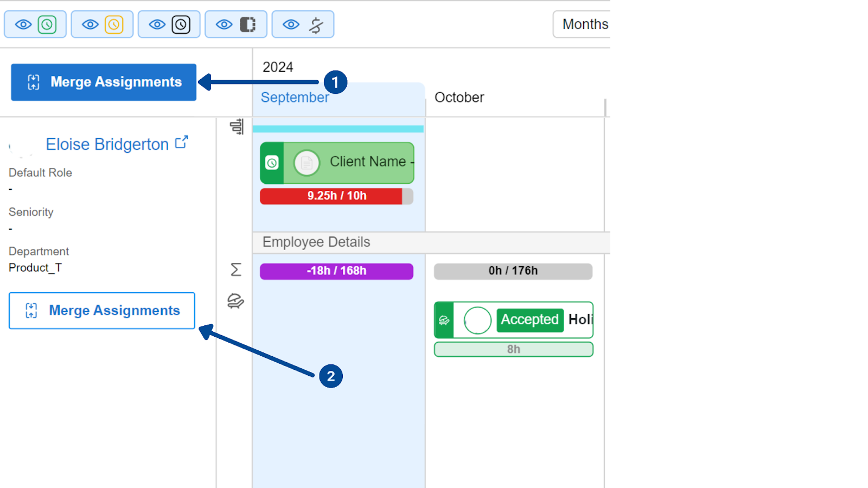Expand the document icon on the Client Name assignment
Screen dimensions: 868x488
tap(307, 162)
